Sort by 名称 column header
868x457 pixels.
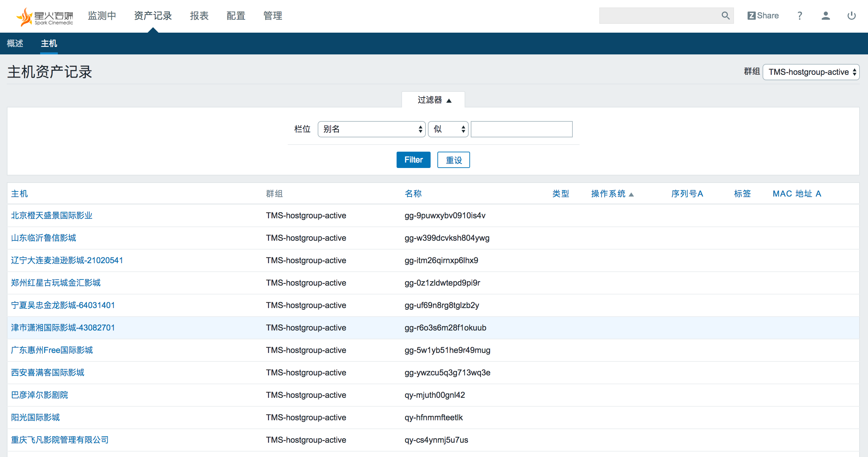(x=413, y=194)
